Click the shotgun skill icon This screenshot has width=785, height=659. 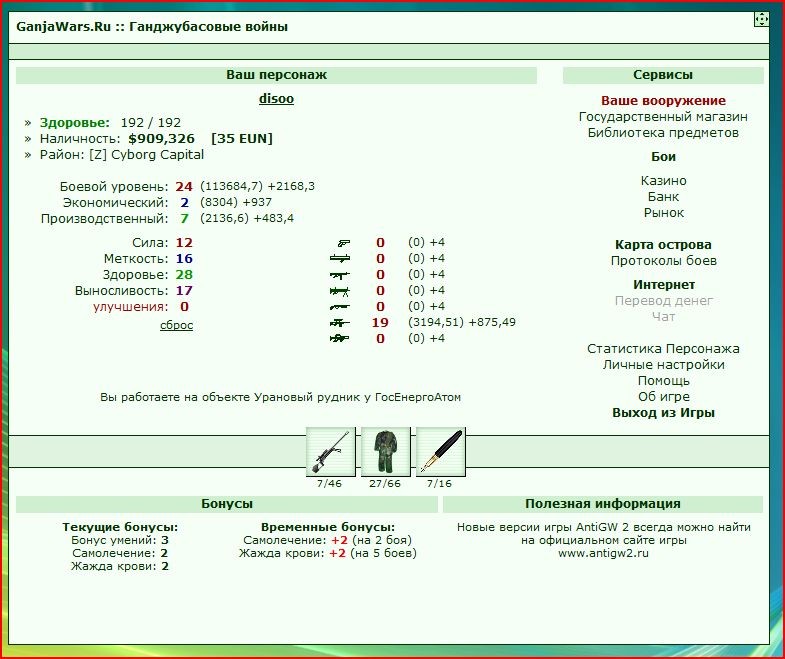pyautogui.click(x=340, y=306)
